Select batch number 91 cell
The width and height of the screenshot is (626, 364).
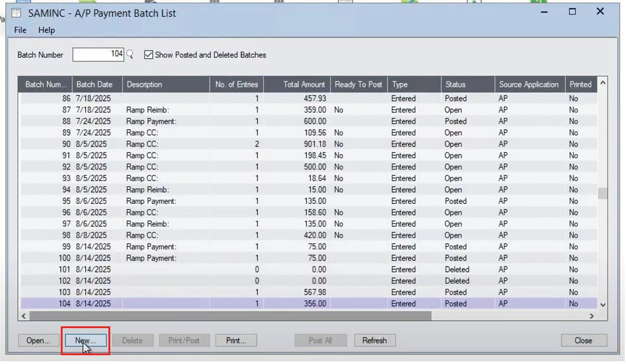(46, 156)
